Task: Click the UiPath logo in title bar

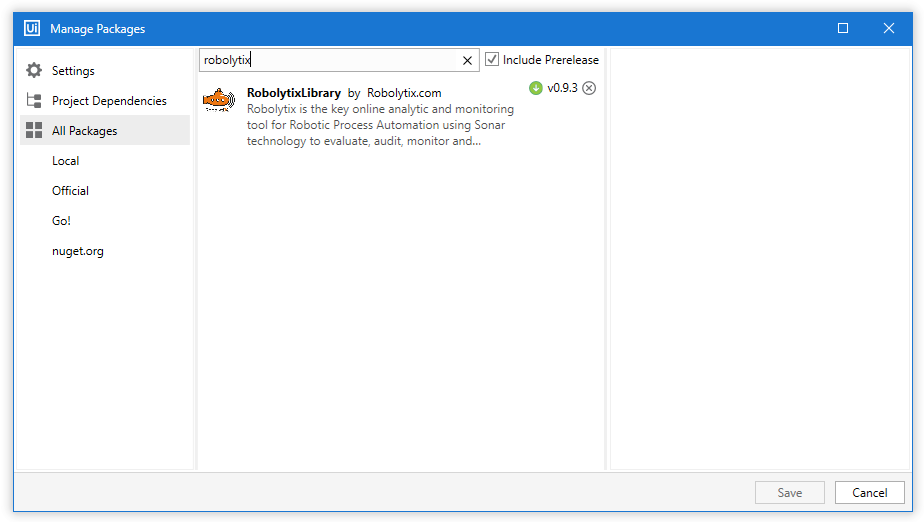Action: pos(32,28)
